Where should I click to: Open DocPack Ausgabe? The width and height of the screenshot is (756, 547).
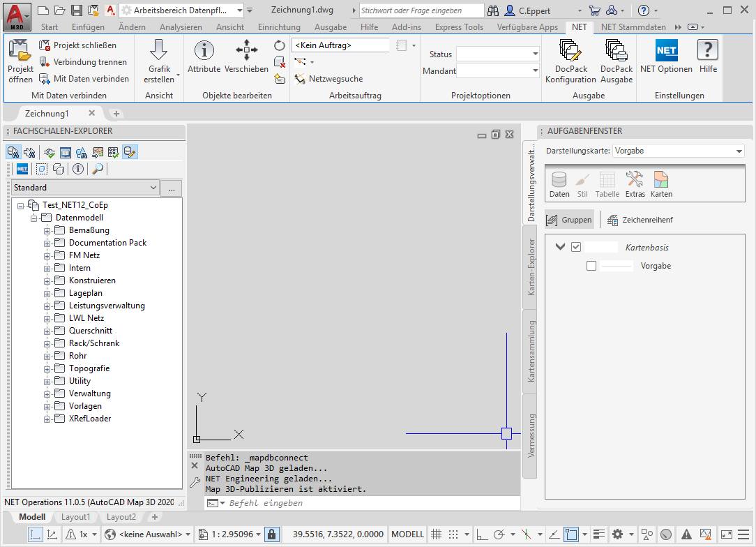coord(617,61)
